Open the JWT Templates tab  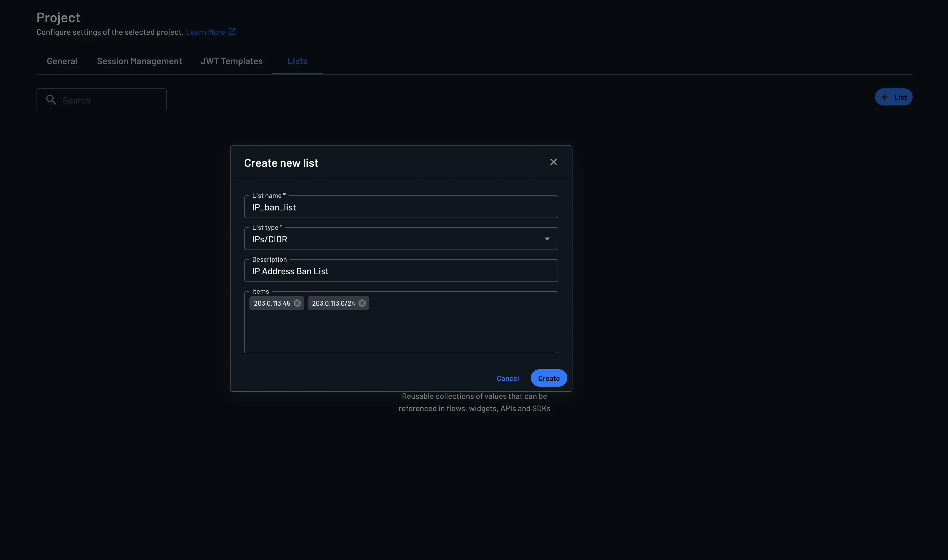coord(231,61)
